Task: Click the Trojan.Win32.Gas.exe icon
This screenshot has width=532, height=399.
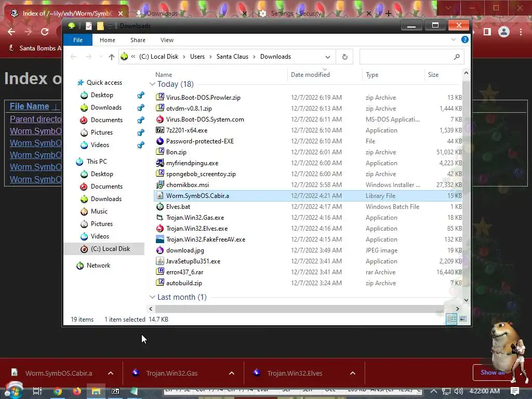Action: point(160,217)
